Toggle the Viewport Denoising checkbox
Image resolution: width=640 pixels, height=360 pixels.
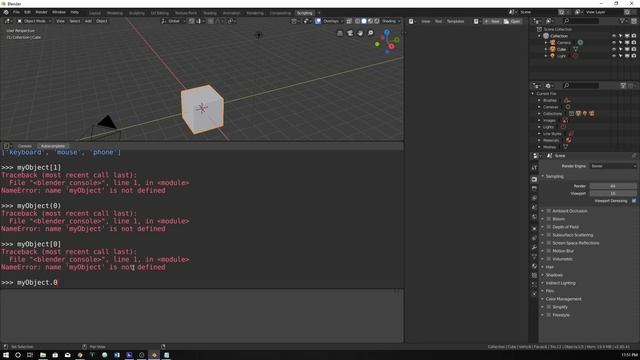pyautogui.click(x=633, y=200)
